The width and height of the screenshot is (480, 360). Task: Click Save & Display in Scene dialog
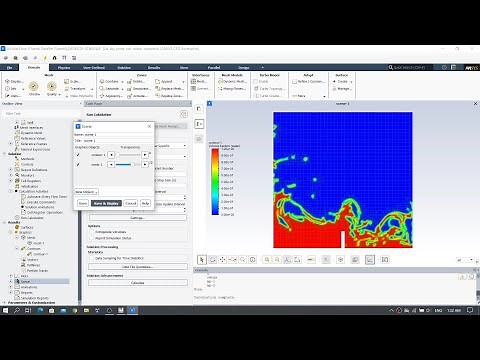106,203
